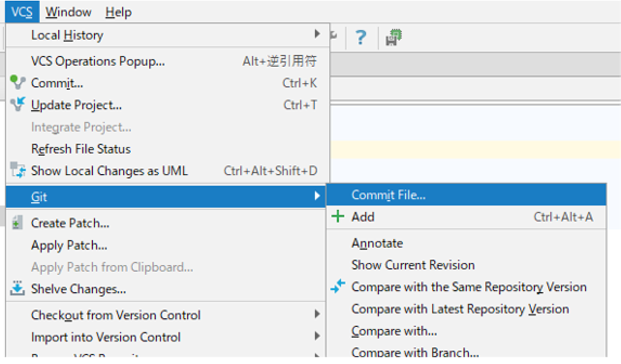Click the Commit icon in VCS menu
Viewport: 621px width, 364px height.
[x=17, y=82]
